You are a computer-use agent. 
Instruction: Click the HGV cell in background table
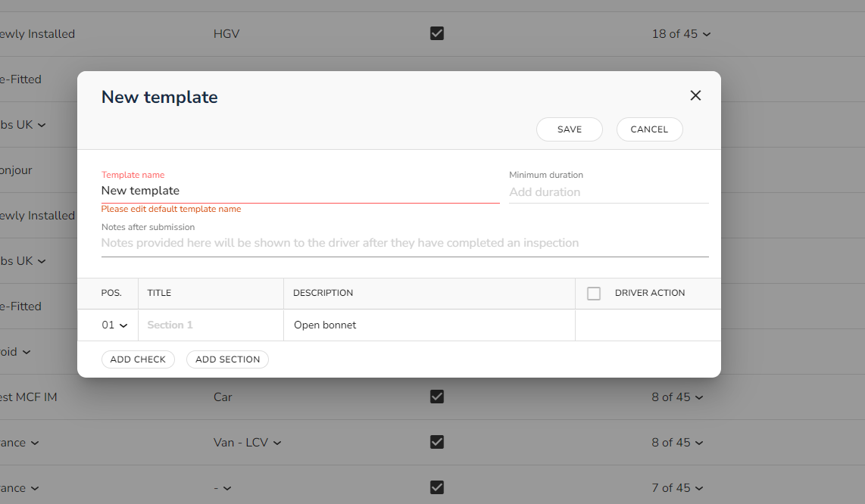[226, 34]
